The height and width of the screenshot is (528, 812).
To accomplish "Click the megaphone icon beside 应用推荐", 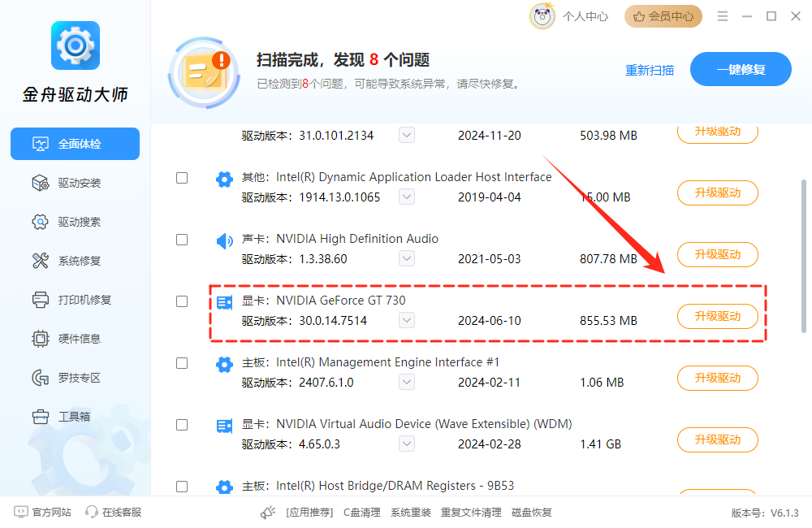I will (x=268, y=513).
